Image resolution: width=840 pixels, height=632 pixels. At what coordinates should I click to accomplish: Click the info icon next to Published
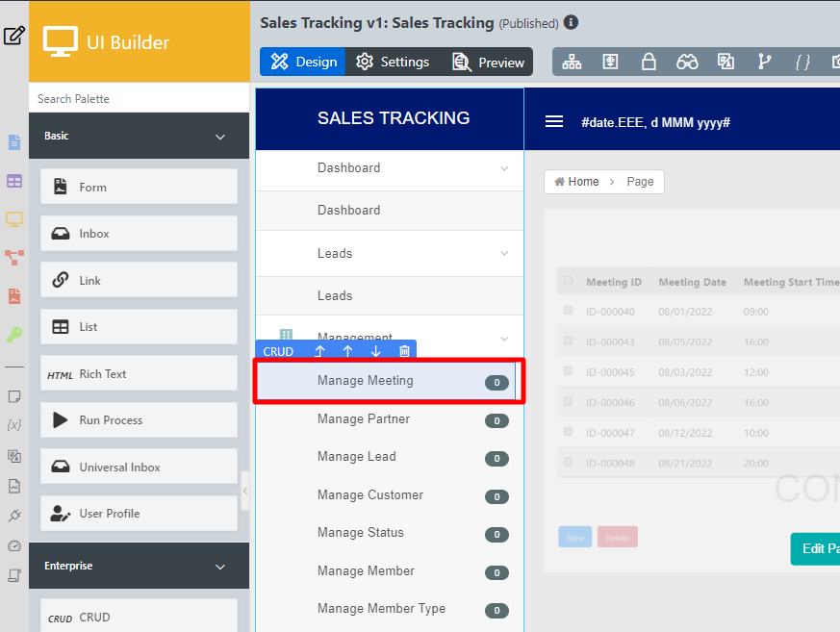pyautogui.click(x=572, y=22)
